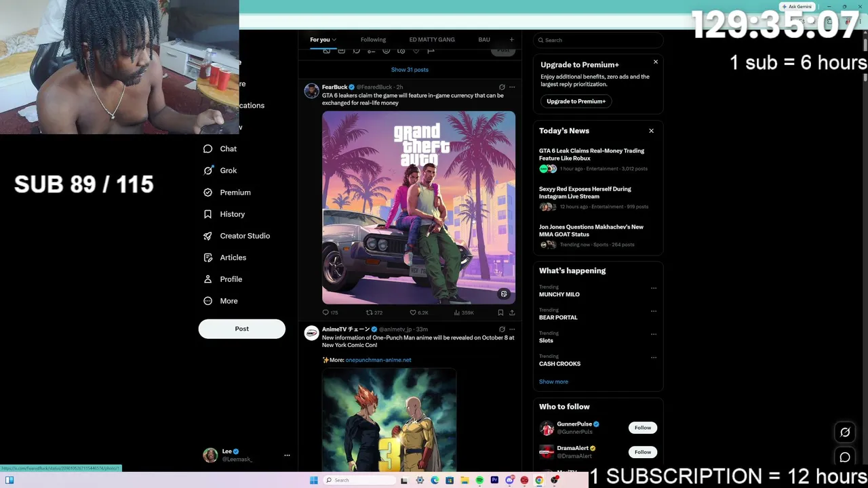
Task: View analytics of FearBuck's post
Action: point(465,312)
